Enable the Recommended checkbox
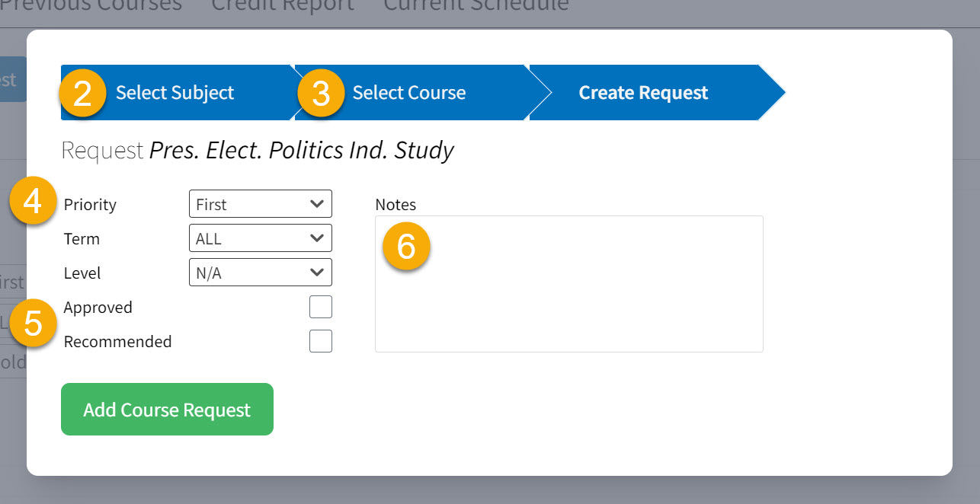 [320, 341]
